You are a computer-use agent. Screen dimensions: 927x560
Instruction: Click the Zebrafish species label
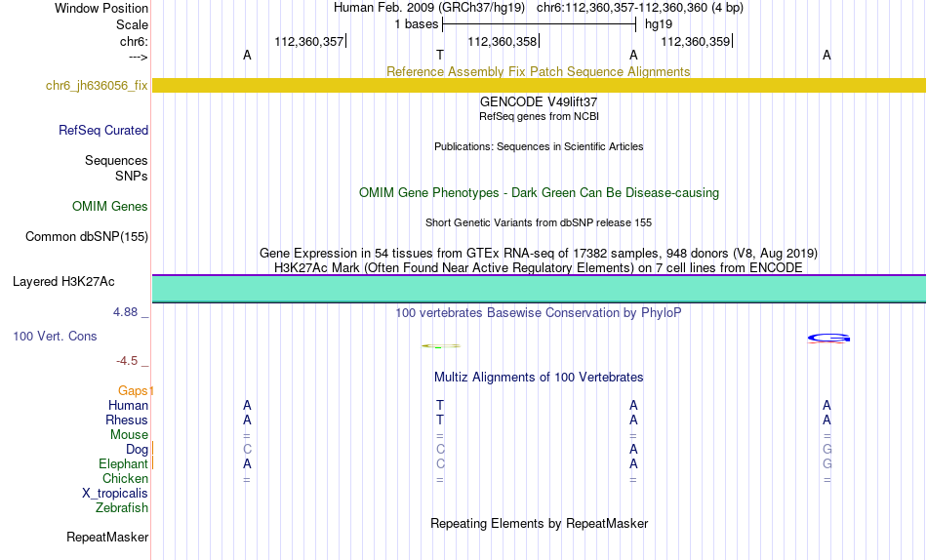[122, 508]
